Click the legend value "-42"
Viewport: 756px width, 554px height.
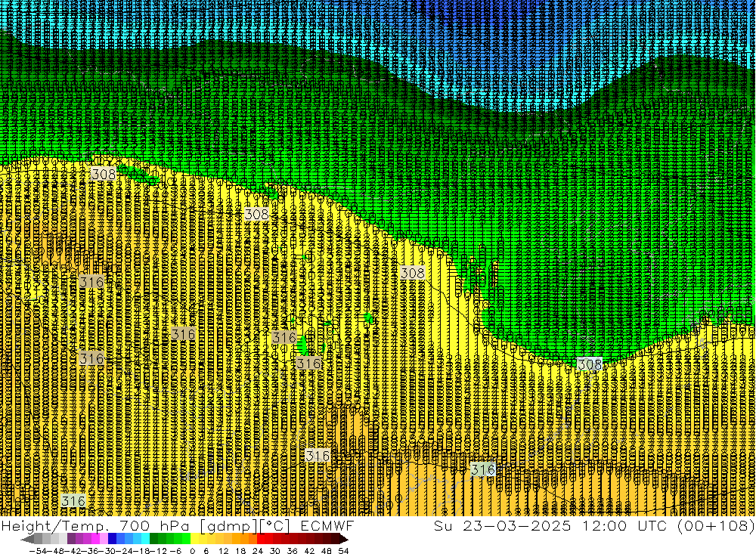click(x=73, y=551)
